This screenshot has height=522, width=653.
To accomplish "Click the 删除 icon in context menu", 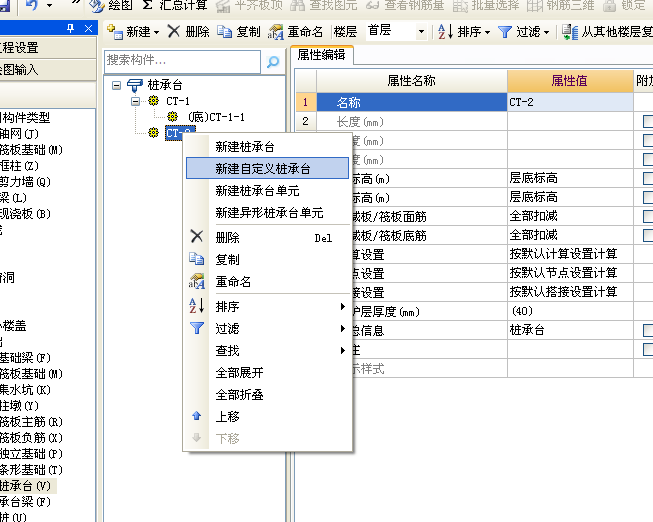I will 197,236.
